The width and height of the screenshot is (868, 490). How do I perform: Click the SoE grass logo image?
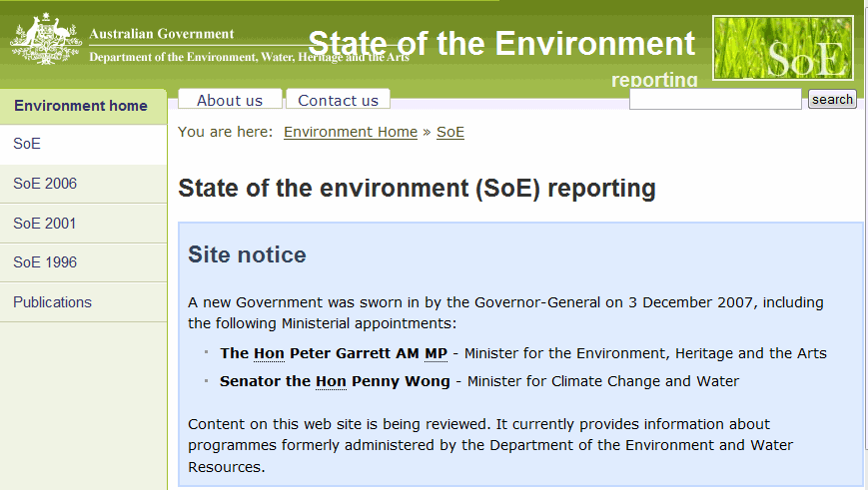click(783, 48)
